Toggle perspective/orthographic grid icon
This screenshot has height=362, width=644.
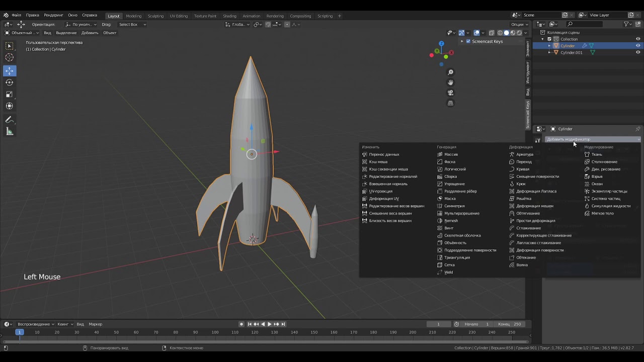pos(450,103)
